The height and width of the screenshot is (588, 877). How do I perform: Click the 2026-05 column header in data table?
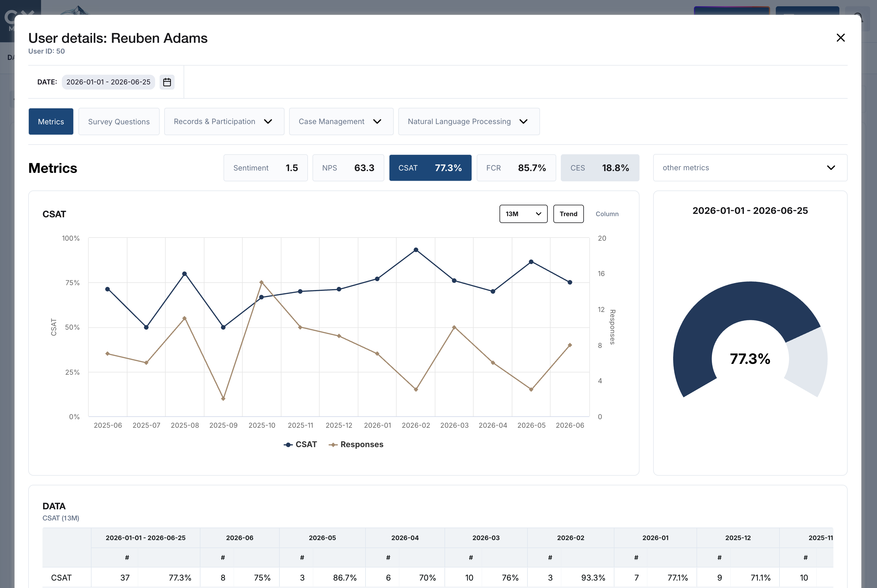pos(322,538)
